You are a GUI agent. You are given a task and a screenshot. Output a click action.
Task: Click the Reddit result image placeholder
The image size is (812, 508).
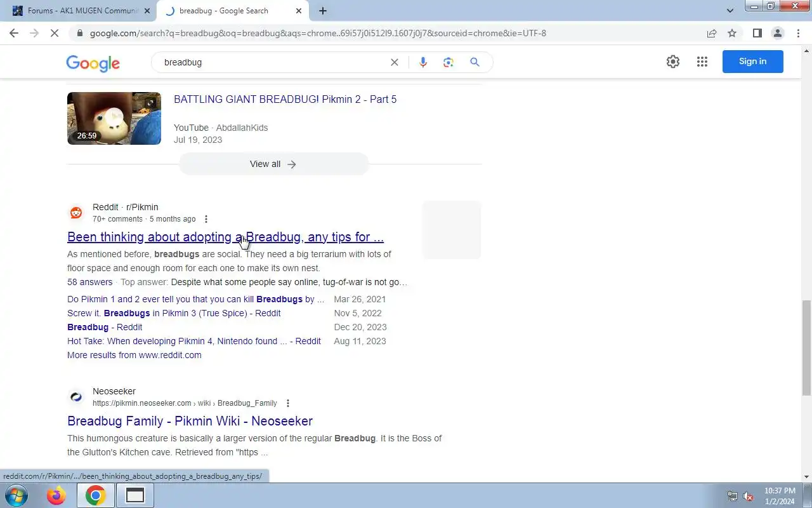point(452,230)
